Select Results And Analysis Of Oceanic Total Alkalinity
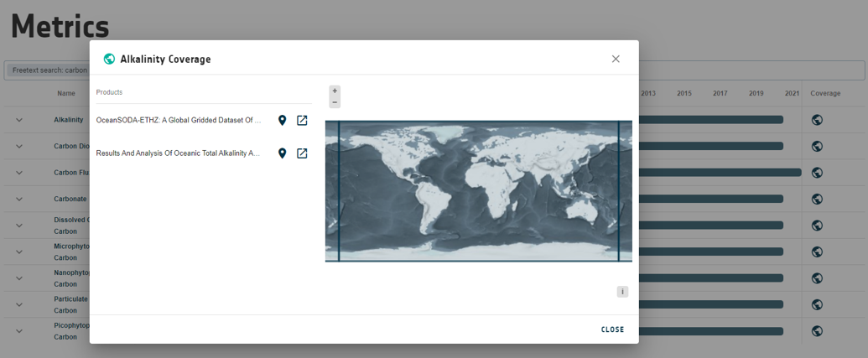This screenshot has width=868, height=358. (179, 153)
